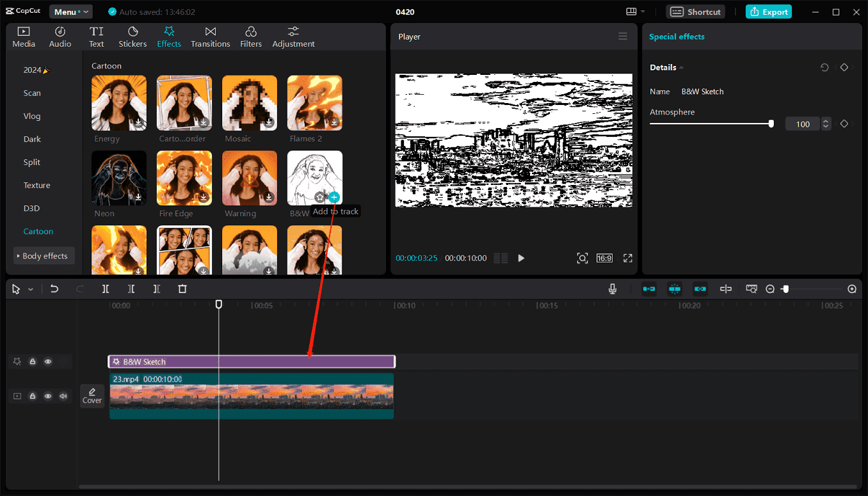Undo the last action
Image resolution: width=868 pixels, height=496 pixels.
click(54, 289)
